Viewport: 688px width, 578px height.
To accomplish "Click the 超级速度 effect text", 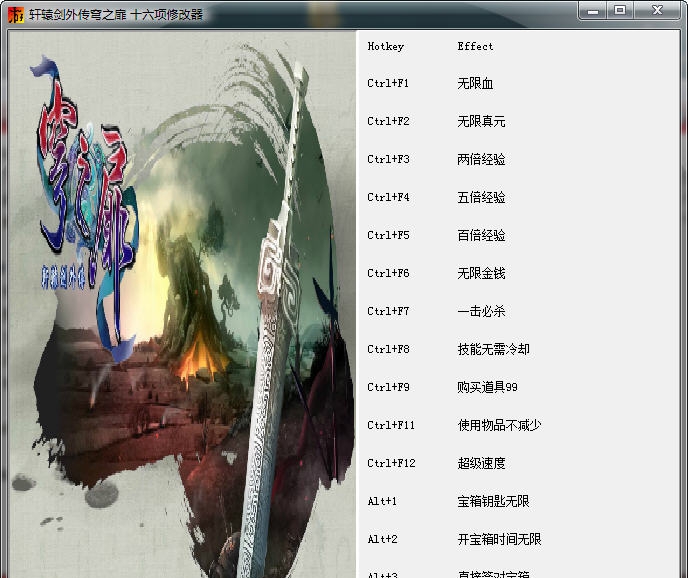I will coord(481,463).
